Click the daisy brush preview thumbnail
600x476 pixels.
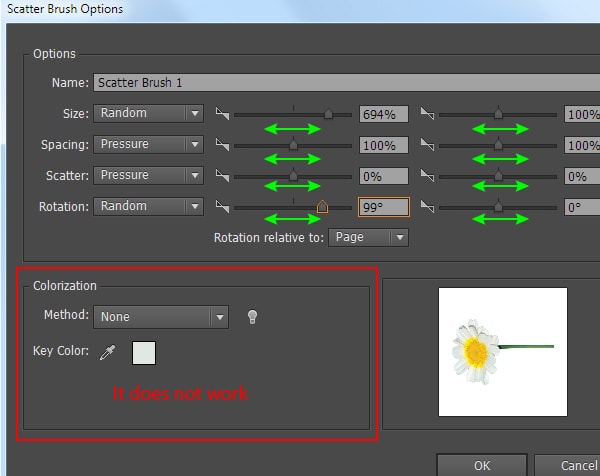(503, 352)
